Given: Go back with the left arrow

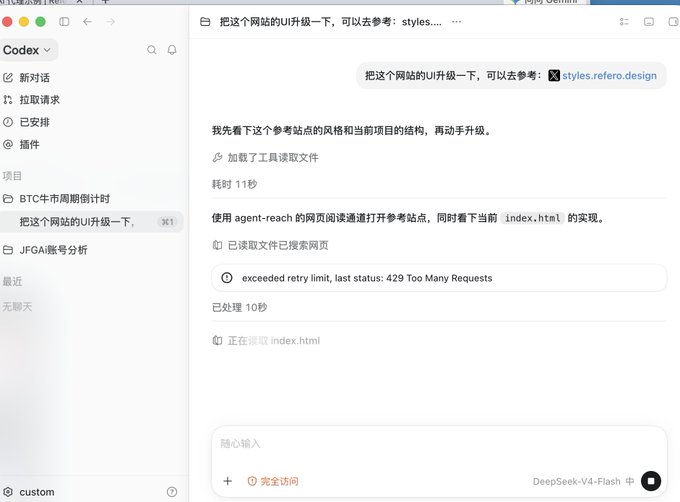Looking at the screenshot, I should [x=88, y=22].
